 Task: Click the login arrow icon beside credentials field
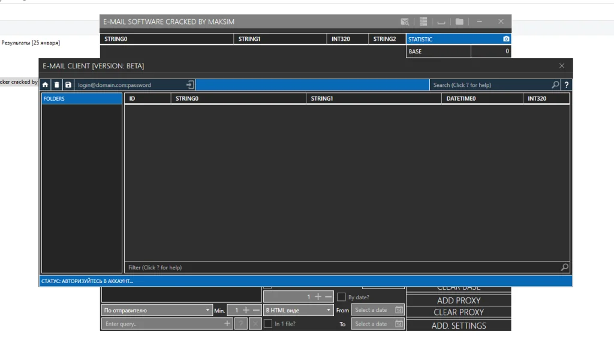click(x=189, y=85)
